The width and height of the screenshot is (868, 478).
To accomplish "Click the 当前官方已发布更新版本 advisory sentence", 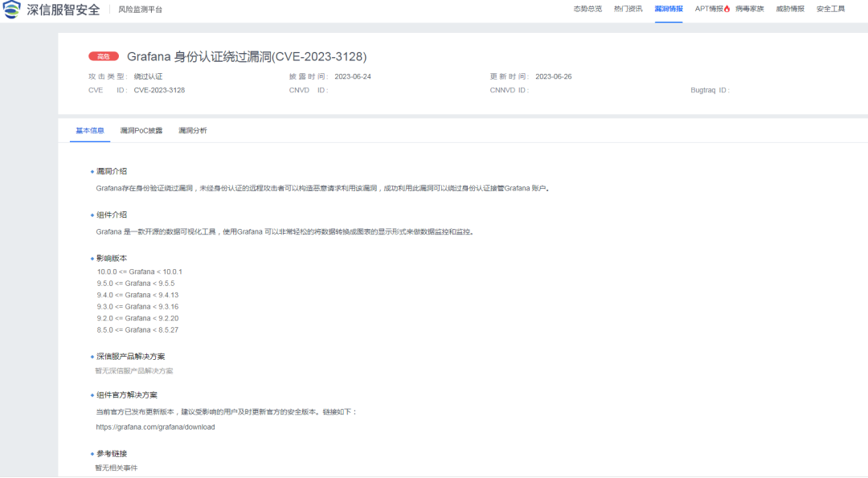I will (x=227, y=412).
